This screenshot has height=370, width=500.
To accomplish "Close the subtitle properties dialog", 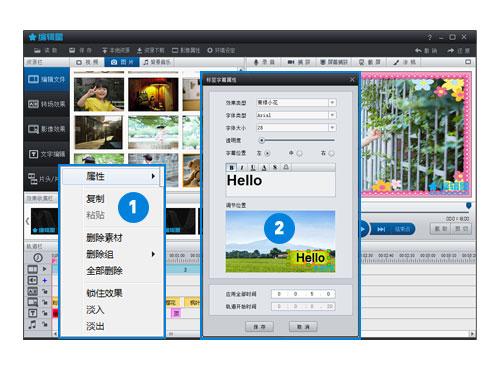I will (352, 79).
